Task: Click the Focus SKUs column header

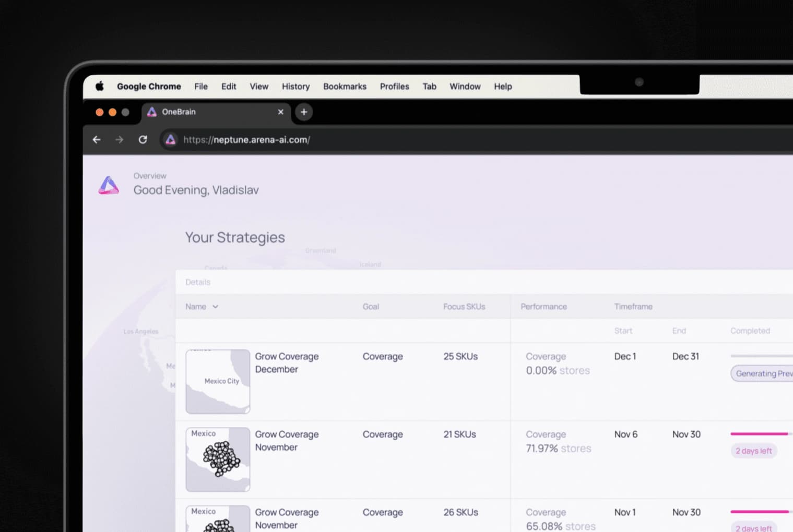Action: (464, 307)
